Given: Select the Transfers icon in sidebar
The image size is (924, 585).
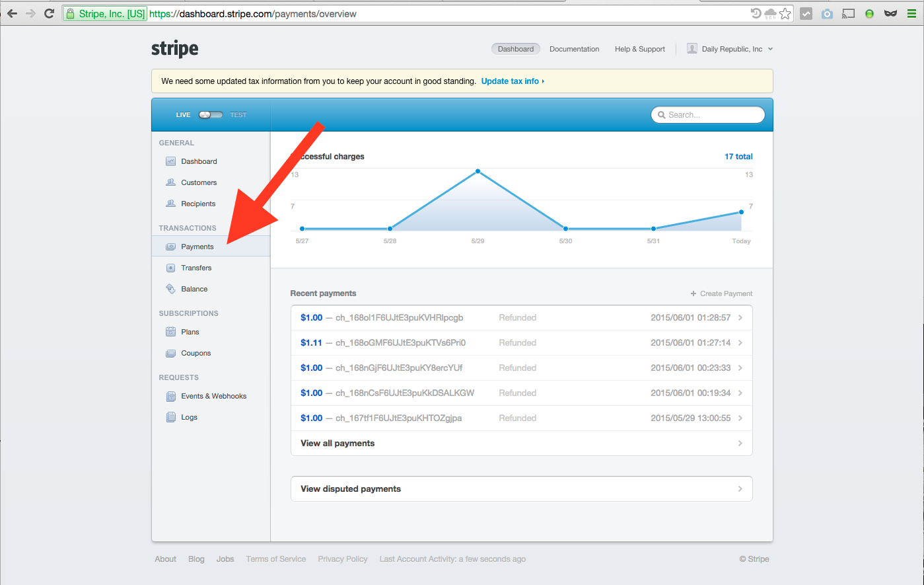Looking at the screenshot, I should (170, 268).
